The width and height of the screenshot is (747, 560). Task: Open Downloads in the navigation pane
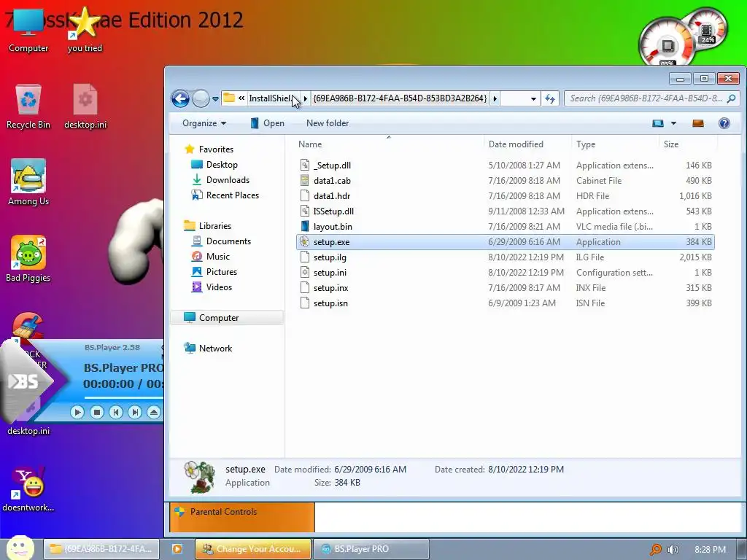click(x=228, y=180)
